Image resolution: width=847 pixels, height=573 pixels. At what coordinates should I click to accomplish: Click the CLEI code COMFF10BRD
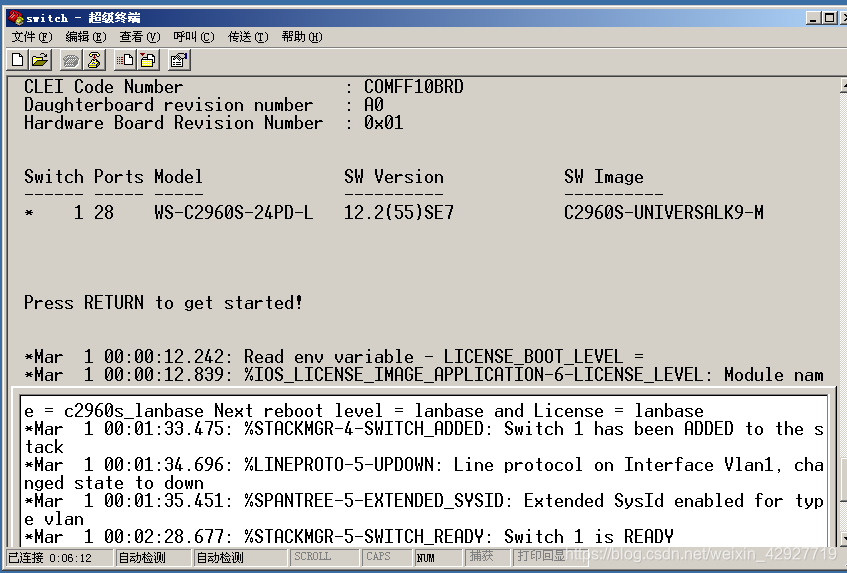(414, 87)
